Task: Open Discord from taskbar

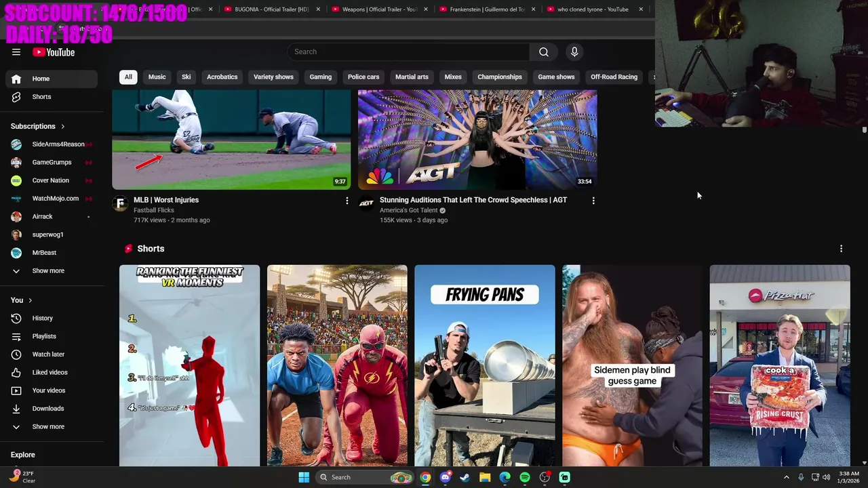Action: (446, 477)
